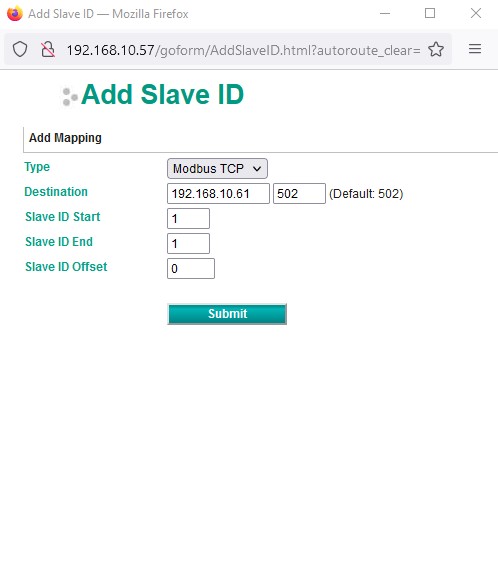This screenshot has height=570, width=498.
Task: Click the Add Slave ID page heading
Action: pyautogui.click(x=162, y=95)
